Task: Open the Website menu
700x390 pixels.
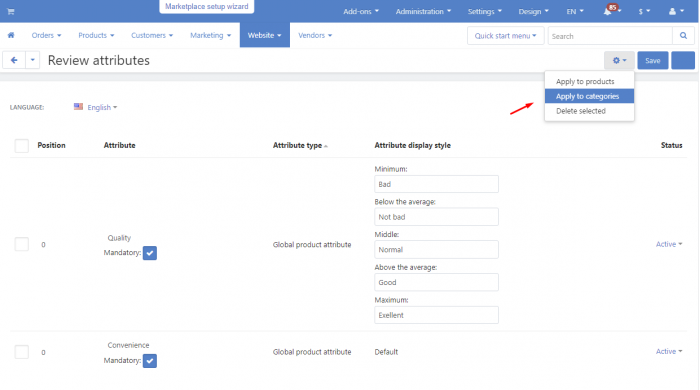Action: tap(265, 35)
